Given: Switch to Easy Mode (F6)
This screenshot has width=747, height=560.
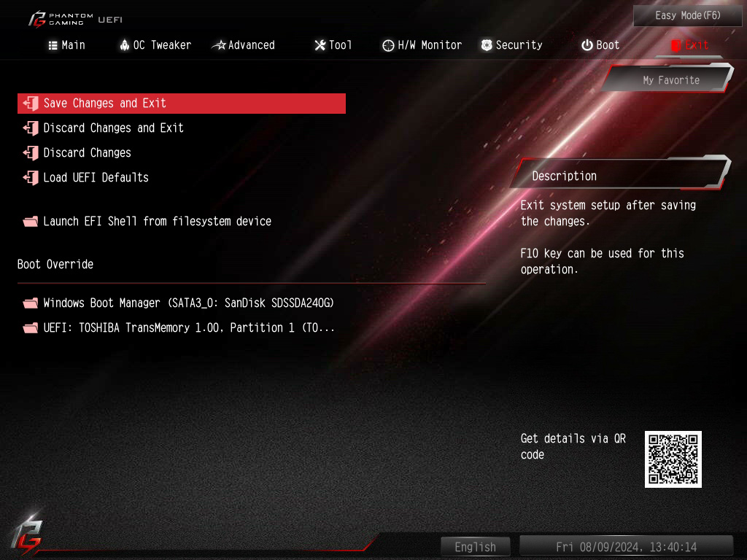Looking at the screenshot, I should tap(687, 16).
